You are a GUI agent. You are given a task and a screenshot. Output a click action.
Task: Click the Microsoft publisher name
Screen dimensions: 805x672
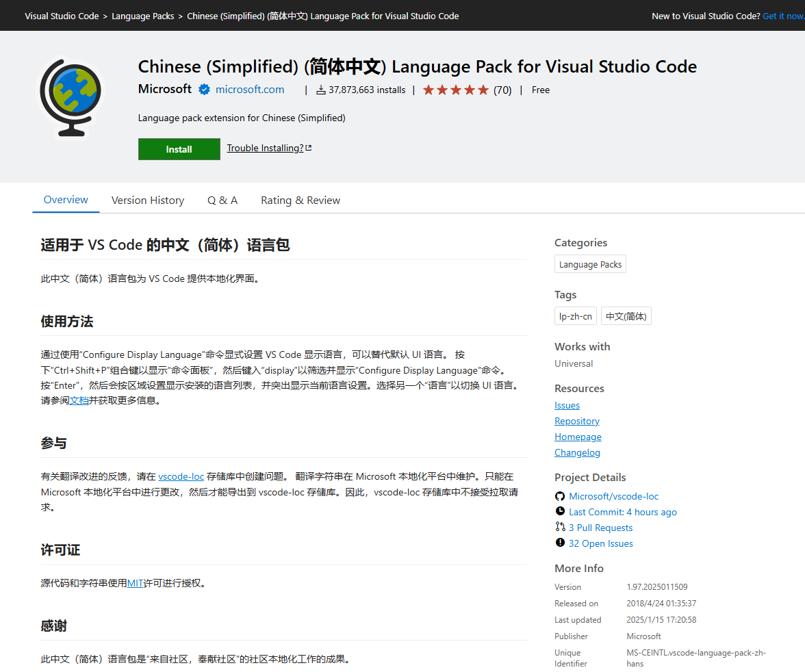165,90
